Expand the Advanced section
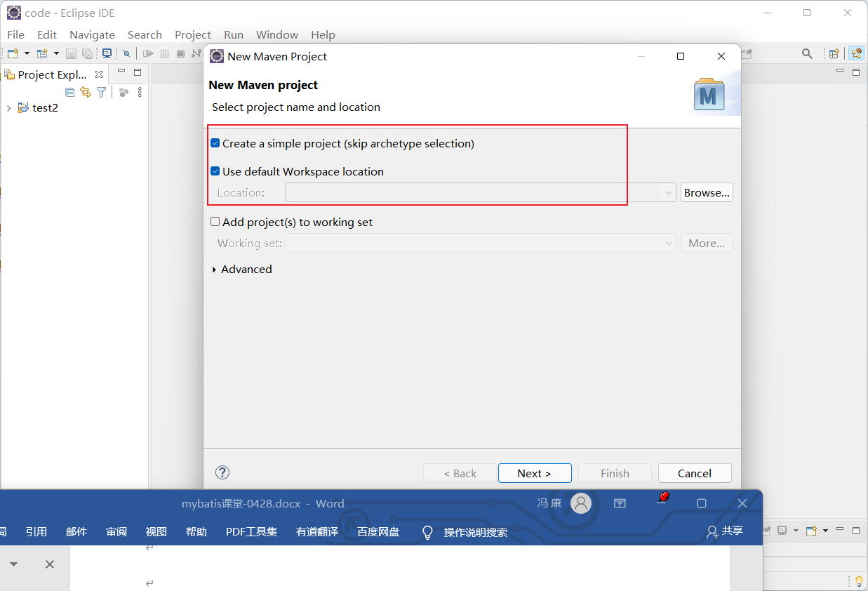The image size is (868, 591). click(215, 270)
